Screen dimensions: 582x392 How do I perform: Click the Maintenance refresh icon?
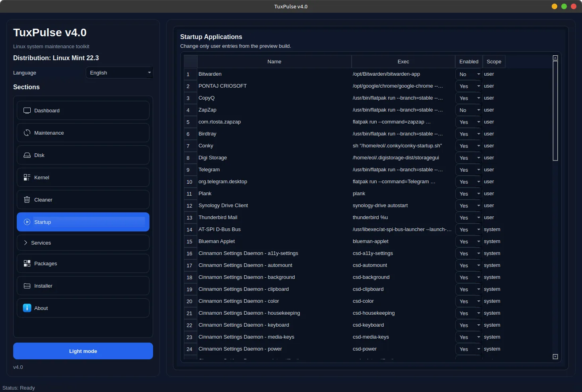27,133
